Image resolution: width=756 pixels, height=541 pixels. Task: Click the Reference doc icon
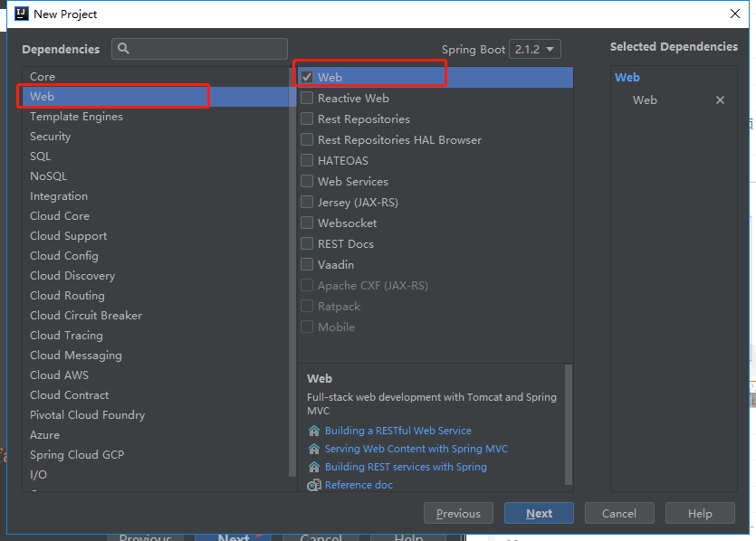[x=314, y=485]
